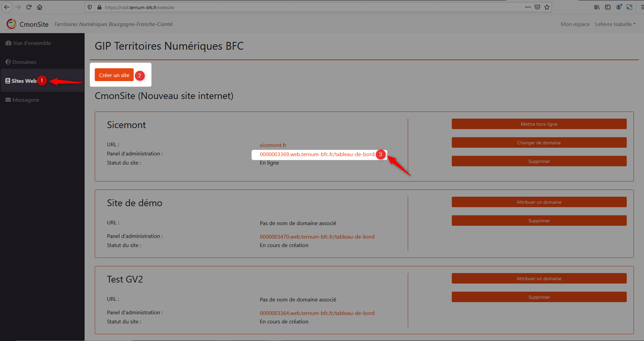Expand the Lefevre Isabelle user dropdown
Image resolution: width=644 pixels, height=341 pixels.
coord(615,24)
